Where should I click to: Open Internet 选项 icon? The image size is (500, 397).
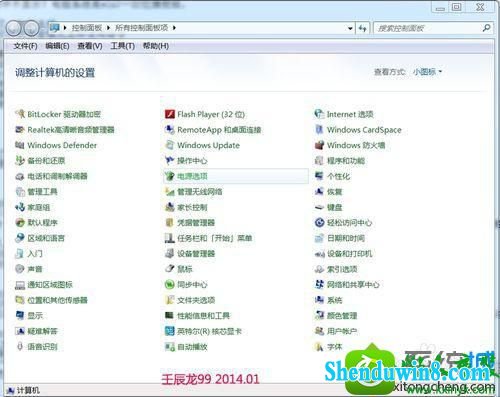pyautogui.click(x=319, y=114)
